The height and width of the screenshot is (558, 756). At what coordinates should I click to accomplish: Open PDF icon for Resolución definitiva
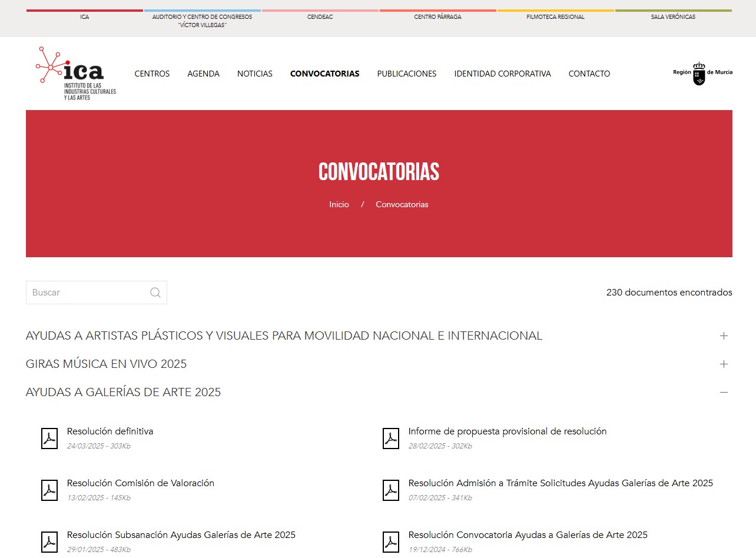(49, 439)
